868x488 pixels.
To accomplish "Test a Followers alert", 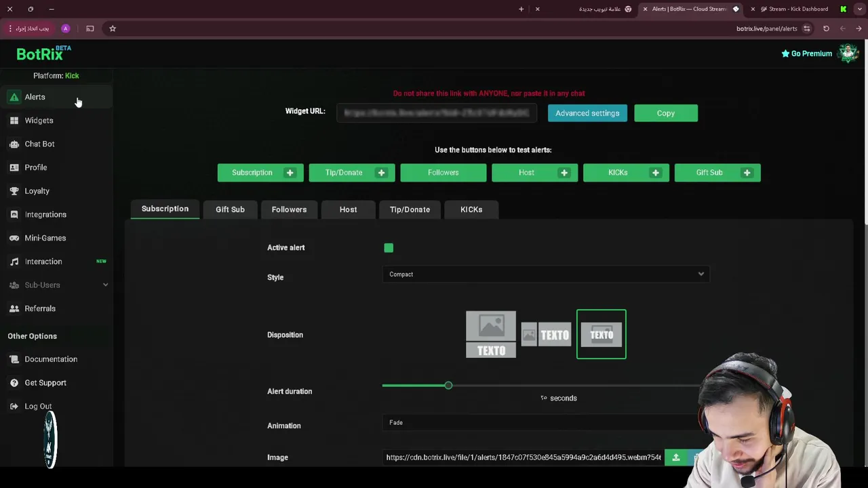I will coord(443,173).
